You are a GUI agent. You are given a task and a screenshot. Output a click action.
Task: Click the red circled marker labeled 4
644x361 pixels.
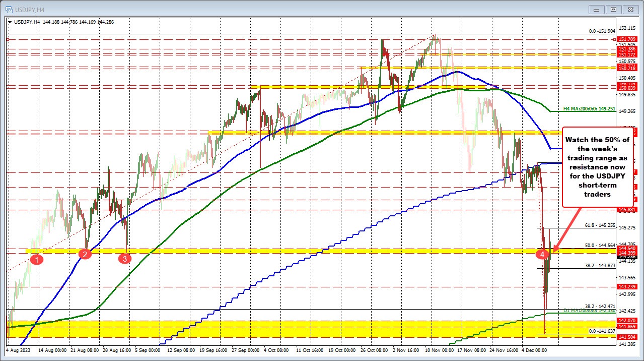542,255
